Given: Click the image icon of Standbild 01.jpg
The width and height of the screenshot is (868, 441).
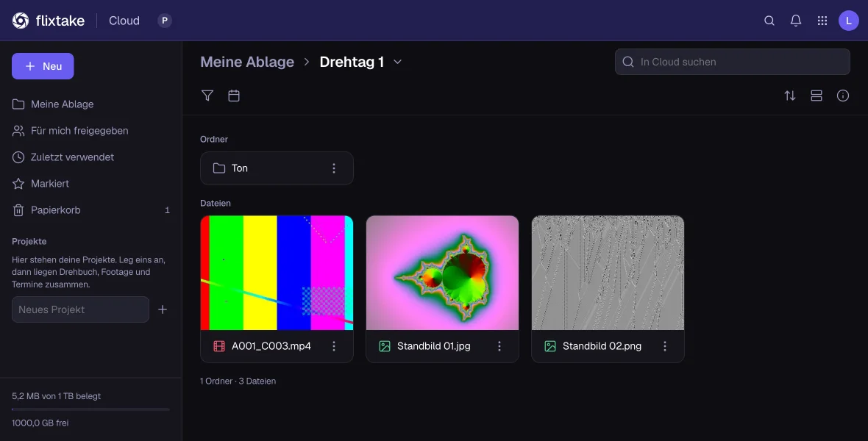Looking at the screenshot, I should click(385, 346).
